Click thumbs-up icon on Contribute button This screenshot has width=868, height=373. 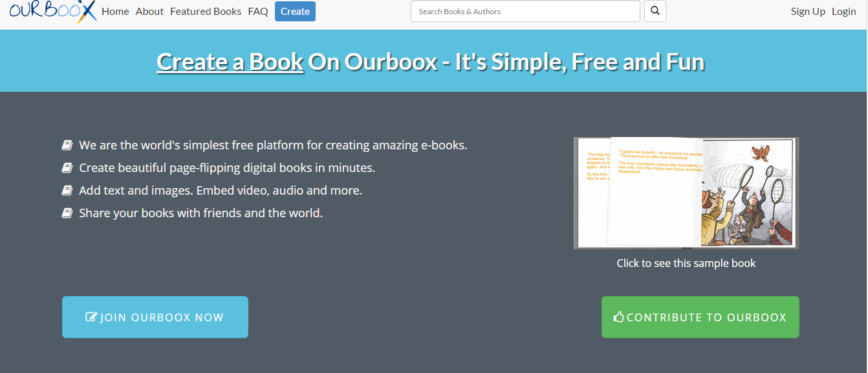[619, 317]
